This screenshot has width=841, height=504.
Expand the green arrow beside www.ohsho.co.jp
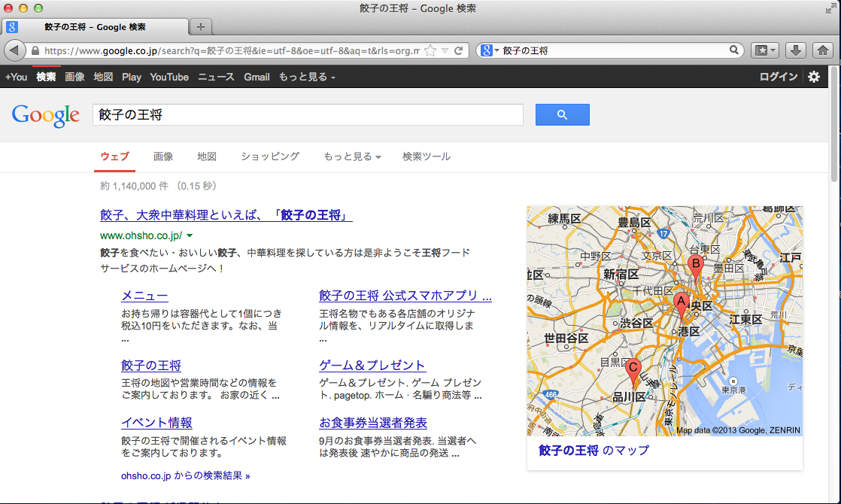190,235
